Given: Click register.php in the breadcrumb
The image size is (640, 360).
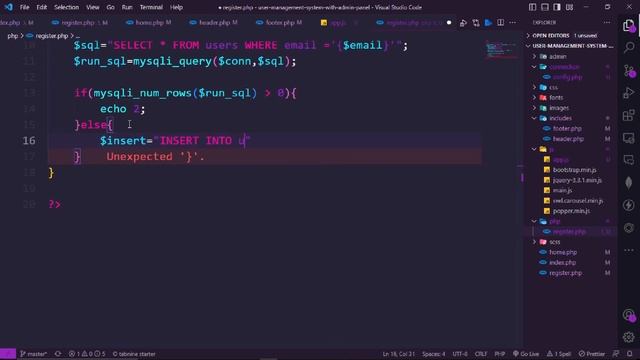Looking at the screenshot, I should (x=51, y=36).
